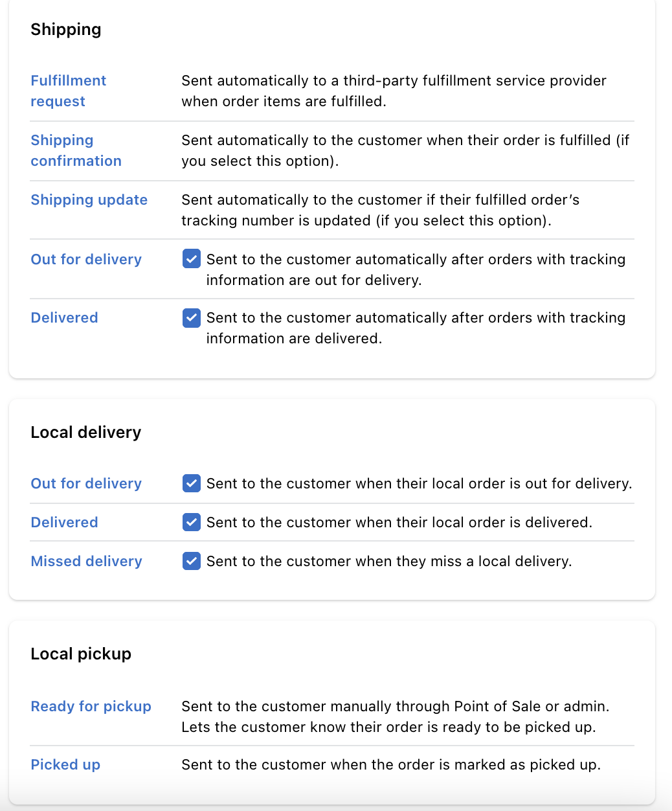This screenshot has width=672, height=811.
Task: Toggle Local delivery's Out for delivery checkbox
Action: pos(192,483)
